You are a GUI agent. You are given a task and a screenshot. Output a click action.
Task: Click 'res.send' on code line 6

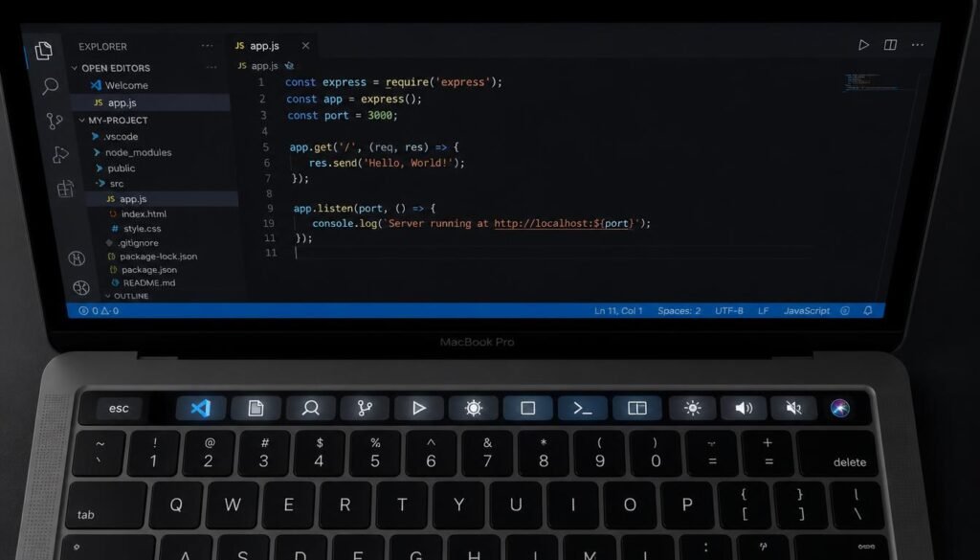pyautogui.click(x=333, y=163)
